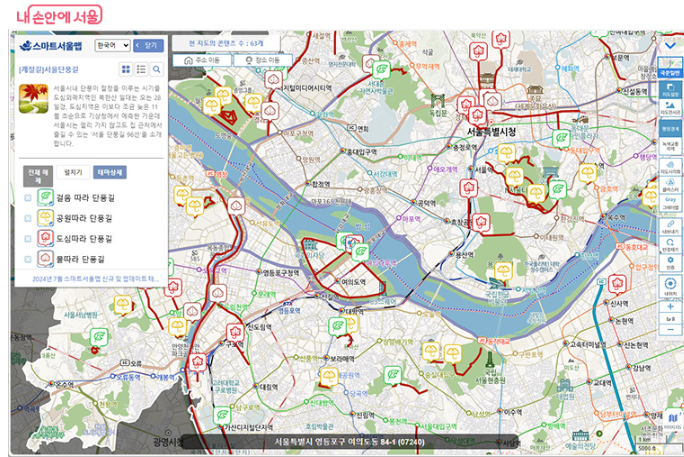
Task: Toggle Gray 그레이맵 grayscale basemap
Action: point(670,203)
